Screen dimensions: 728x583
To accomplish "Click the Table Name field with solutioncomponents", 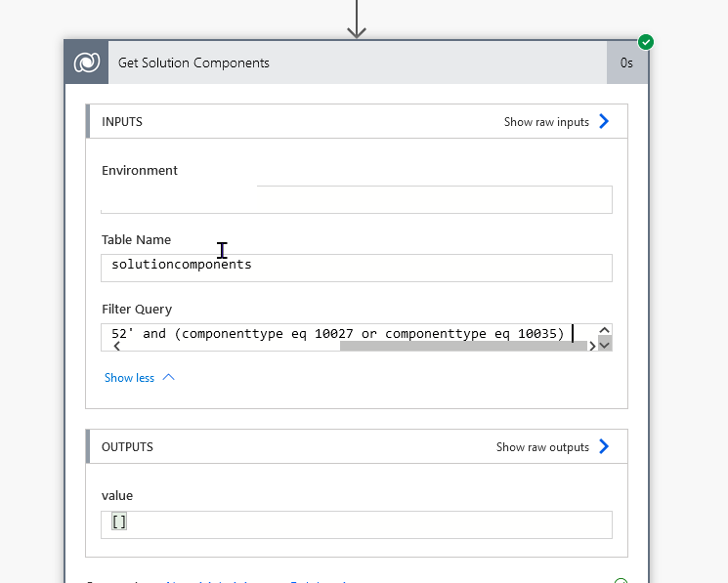I will (357, 268).
